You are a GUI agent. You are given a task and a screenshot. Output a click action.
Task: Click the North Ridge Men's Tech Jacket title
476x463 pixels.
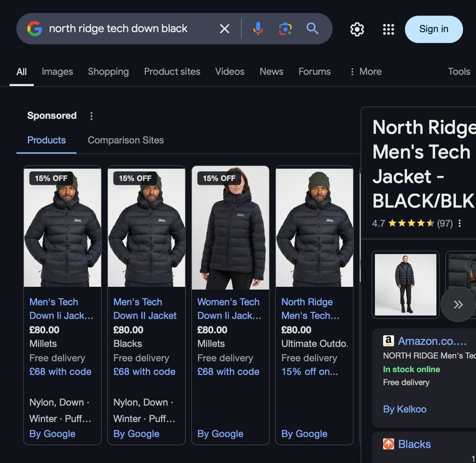pyautogui.click(x=424, y=164)
